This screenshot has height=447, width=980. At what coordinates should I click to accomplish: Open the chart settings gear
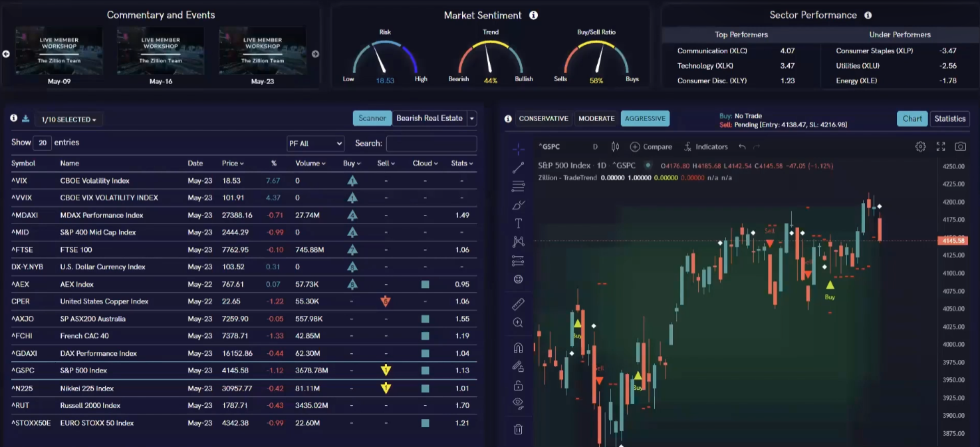[920, 146]
